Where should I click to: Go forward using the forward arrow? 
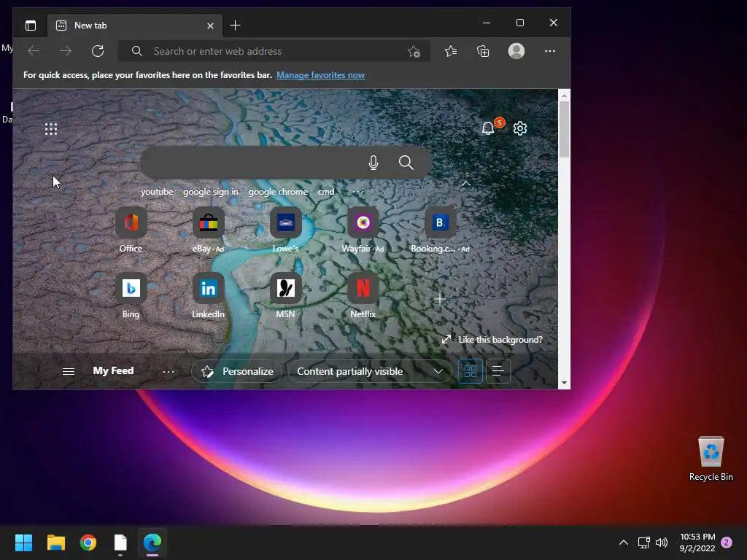(x=65, y=51)
